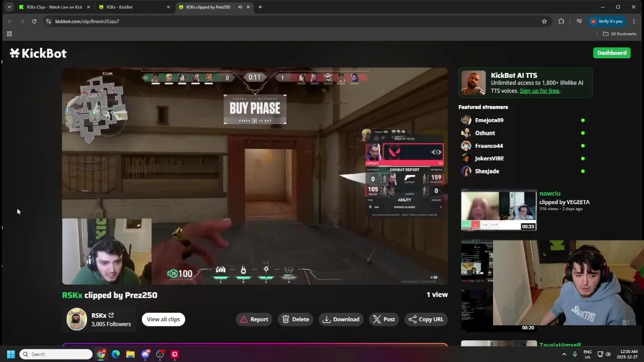The width and height of the screenshot is (644, 362).
Task: Open the red app icon right of OBS
Action: coord(175,354)
